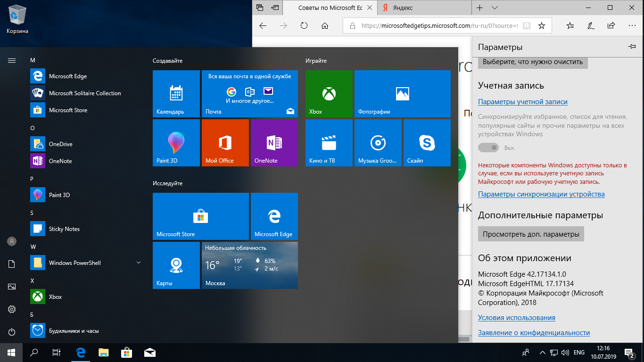Go to the Edge home page
Viewport: 644px width, 362px height.
(x=325, y=26)
